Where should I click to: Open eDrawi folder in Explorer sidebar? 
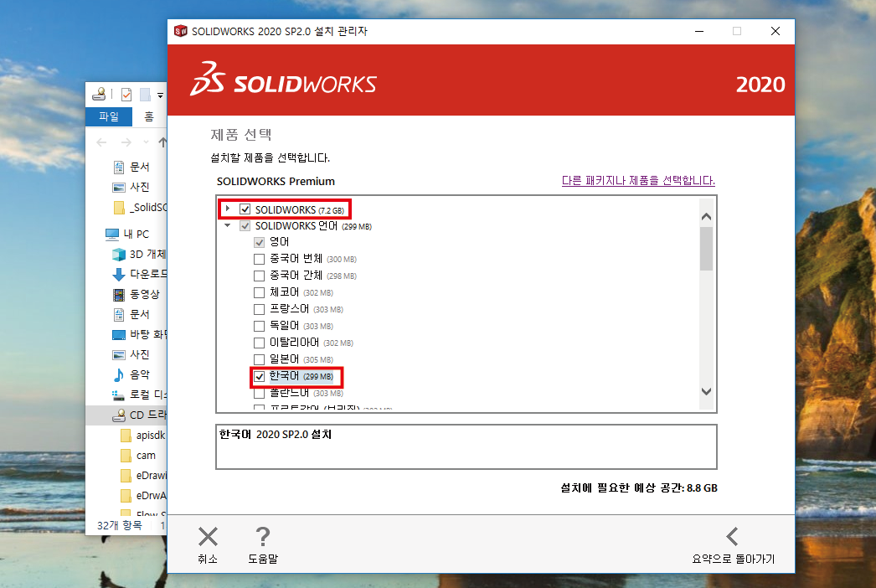143,475
